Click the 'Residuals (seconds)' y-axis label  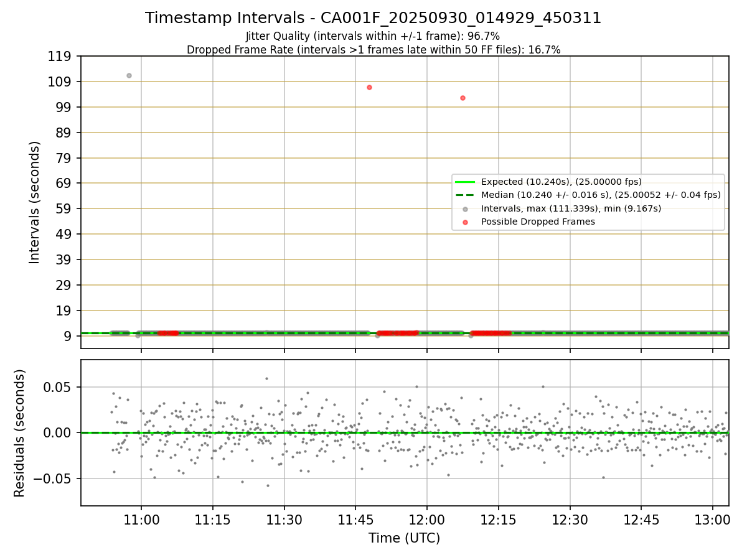click(20, 433)
